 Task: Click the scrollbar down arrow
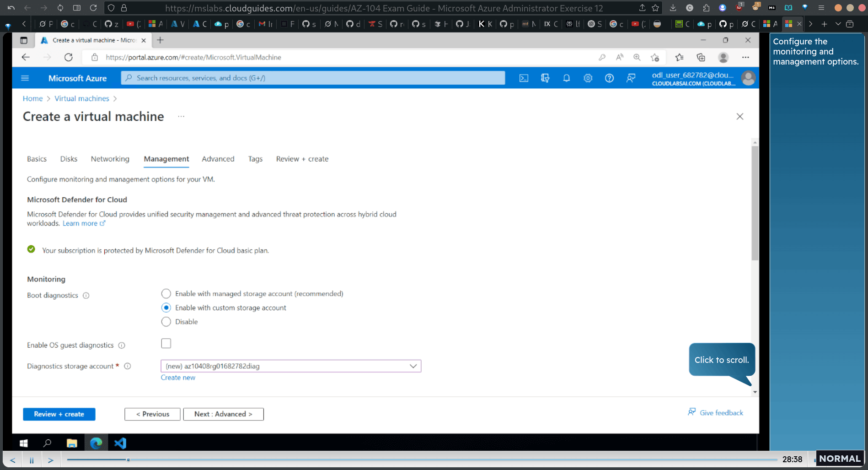pyautogui.click(x=755, y=392)
